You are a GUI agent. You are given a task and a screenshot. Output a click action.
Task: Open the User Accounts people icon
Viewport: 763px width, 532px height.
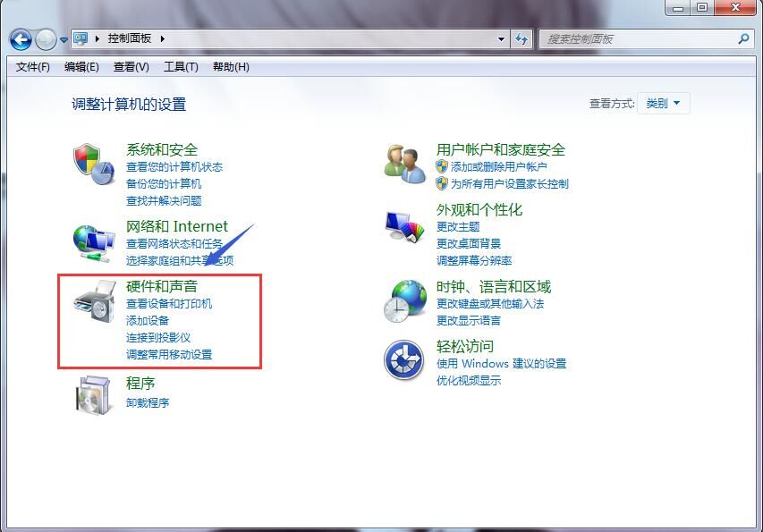pyautogui.click(x=405, y=164)
